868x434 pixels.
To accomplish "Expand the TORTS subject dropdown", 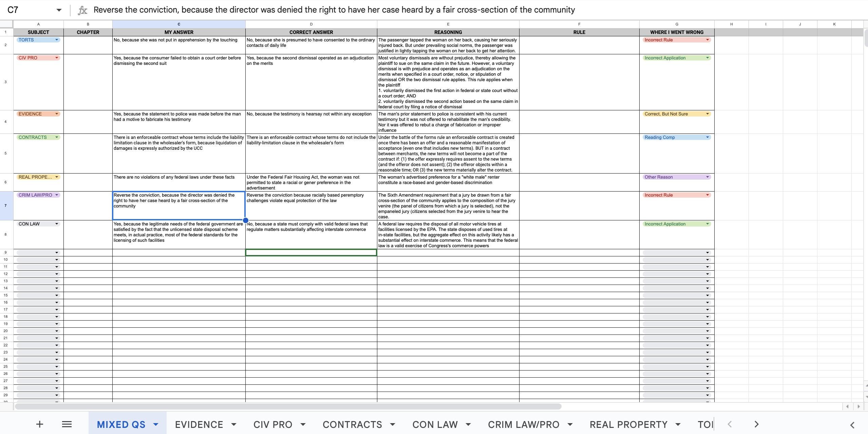I will 57,40.
